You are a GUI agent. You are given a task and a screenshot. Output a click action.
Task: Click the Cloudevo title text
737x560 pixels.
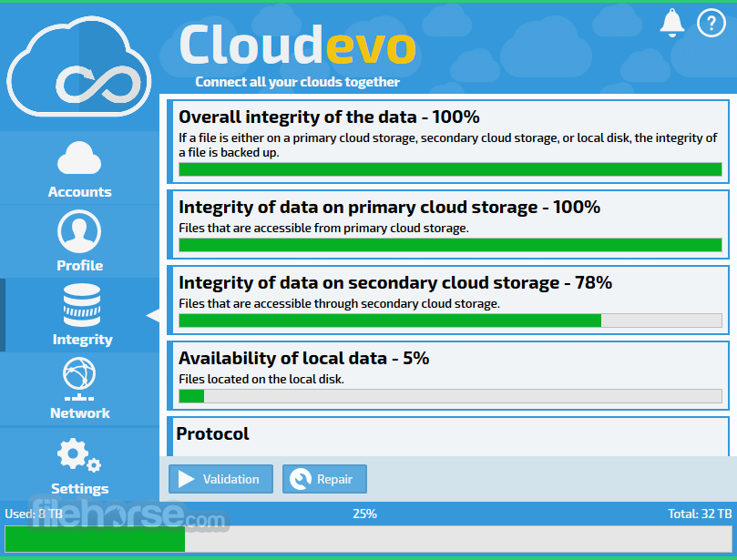click(x=297, y=46)
